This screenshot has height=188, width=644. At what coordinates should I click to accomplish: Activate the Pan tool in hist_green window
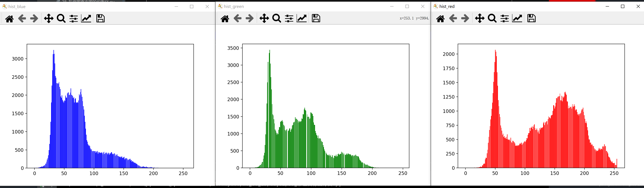pos(264,18)
